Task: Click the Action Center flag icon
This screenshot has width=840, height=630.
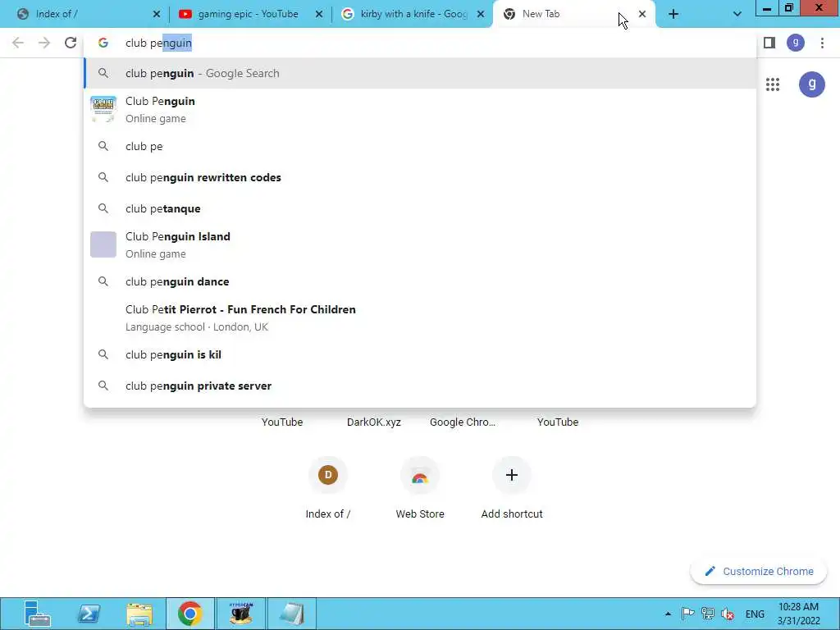Action: (x=688, y=614)
